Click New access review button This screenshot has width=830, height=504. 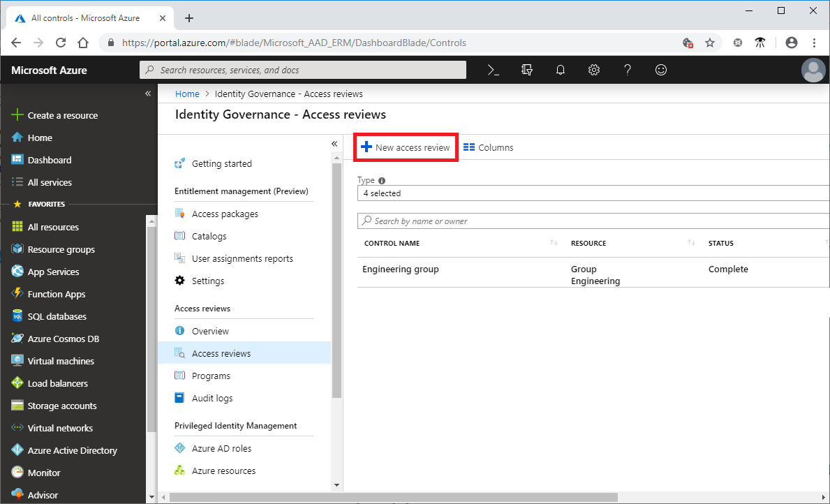(x=406, y=147)
